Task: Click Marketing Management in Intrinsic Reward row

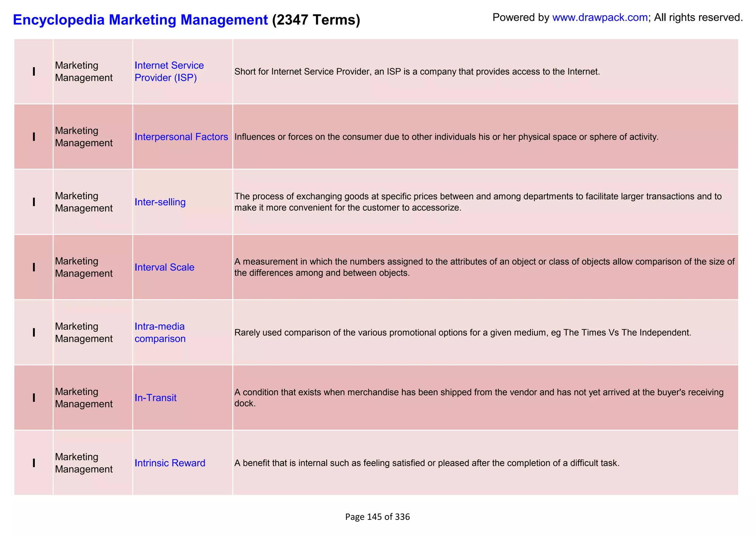Action: (84, 463)
